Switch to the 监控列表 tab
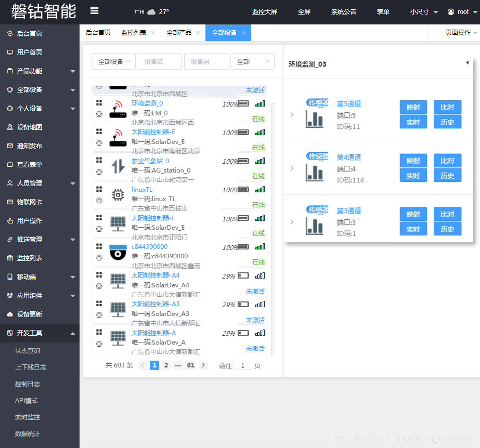The width and height of the screenshot is (480, 448). [x=134, y=32]
